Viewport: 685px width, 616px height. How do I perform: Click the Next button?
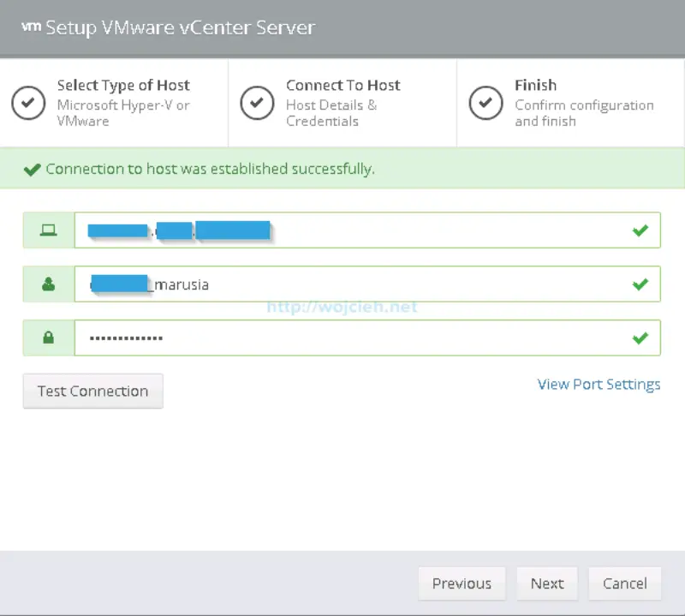pos(547,583)
